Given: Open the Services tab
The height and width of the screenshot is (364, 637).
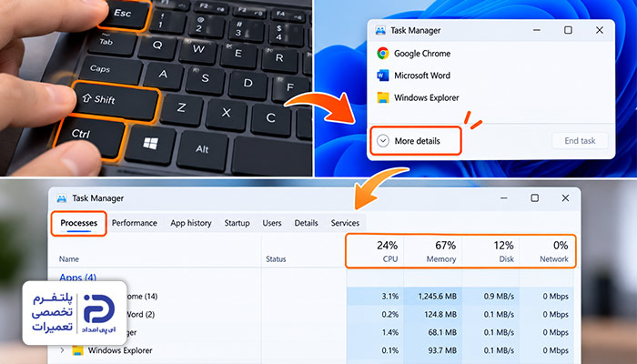Looking at the screenshot, I should 345,223.
